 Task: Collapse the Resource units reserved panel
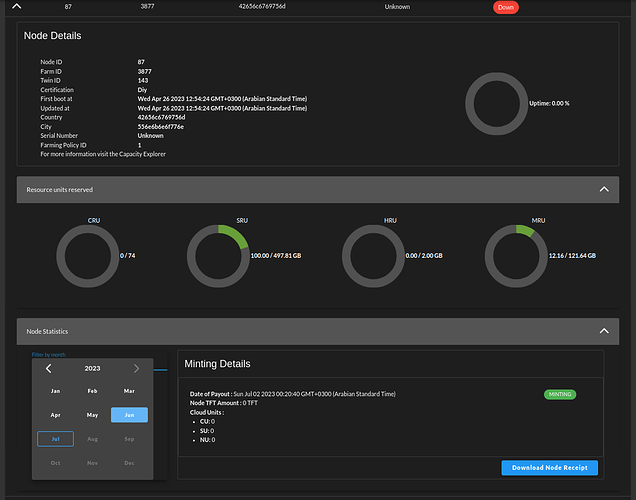(604, 189)
